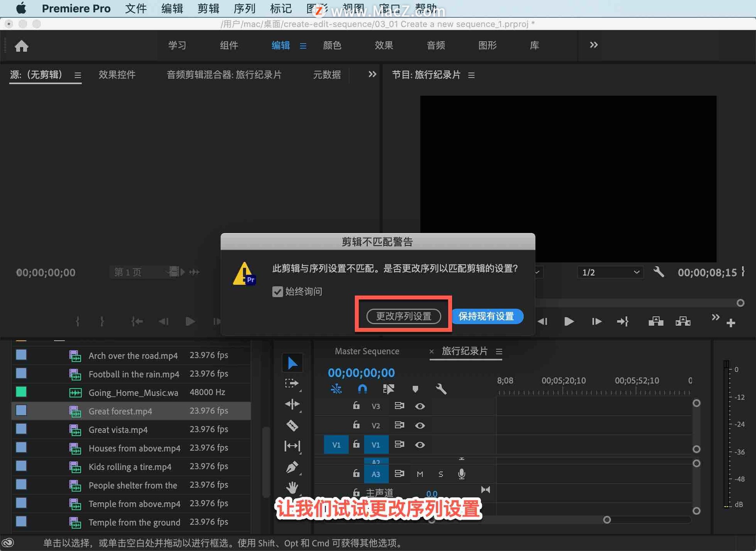Uncheck the 始终询问 checkbox
Viewport: 756px width, 551px height.
point(278,291)
